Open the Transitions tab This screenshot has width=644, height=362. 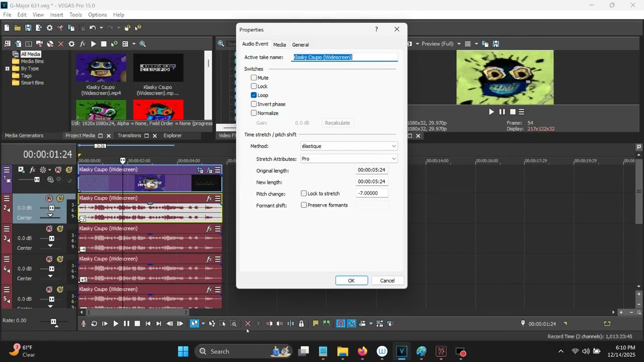pyautogui.click(x=129, y=136)
